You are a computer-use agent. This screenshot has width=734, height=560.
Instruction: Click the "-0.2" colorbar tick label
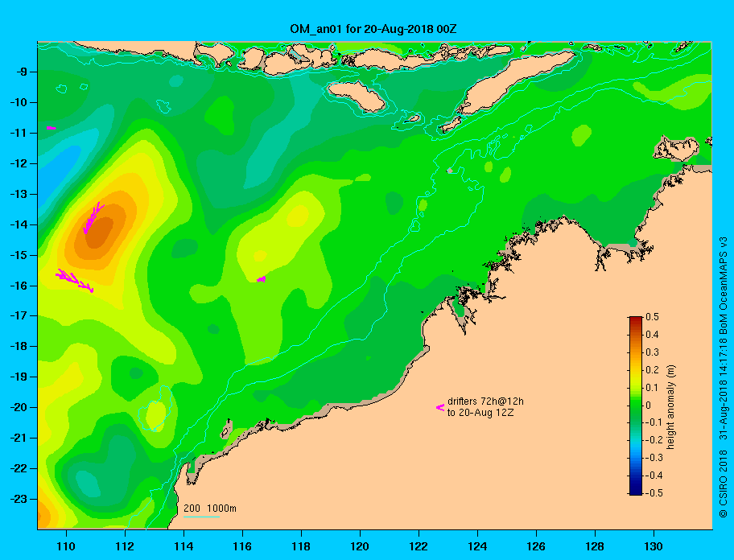pyautogui.click(x=654, y=440)
